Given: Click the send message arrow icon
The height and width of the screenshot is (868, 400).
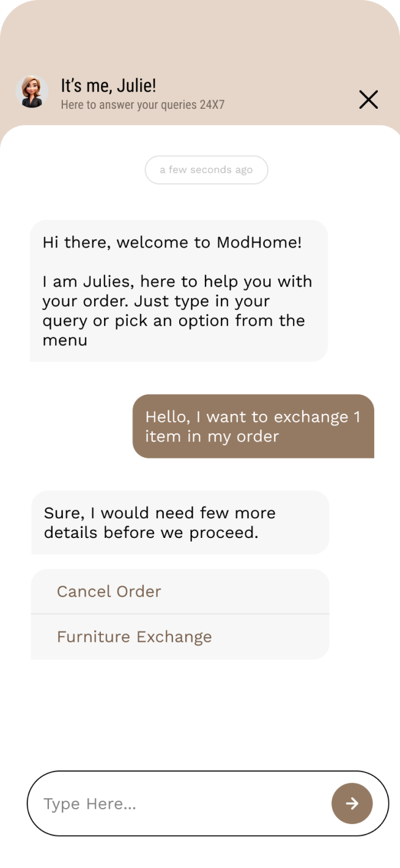Looking at the screenshot, I should point(352,803).
